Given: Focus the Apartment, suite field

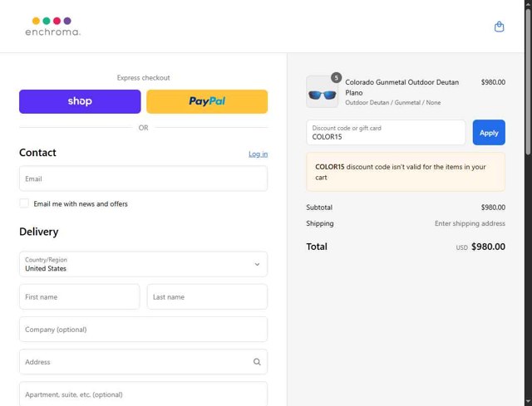Looking at the screenshot, I should point(143,394).
